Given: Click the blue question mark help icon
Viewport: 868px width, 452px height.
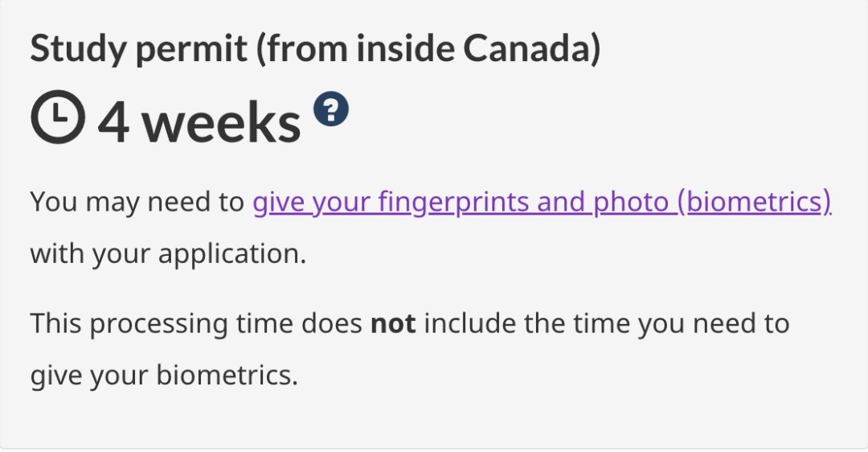Looking at the screenshot, I should click(x=331, y=109).
